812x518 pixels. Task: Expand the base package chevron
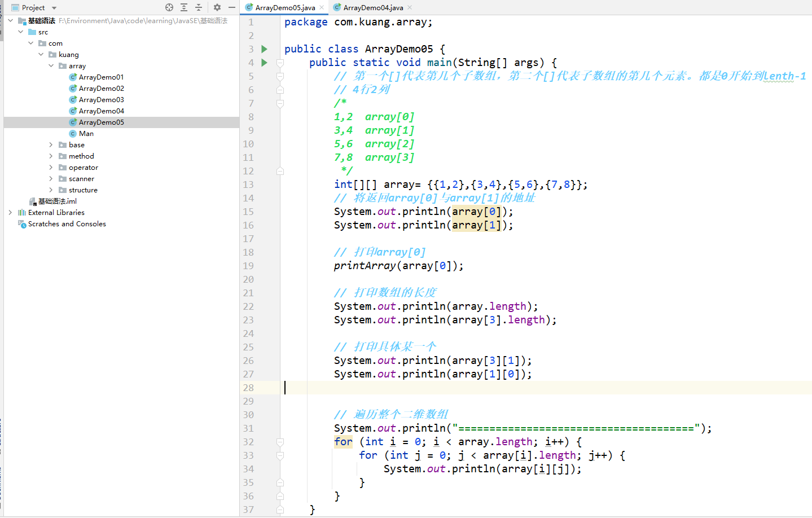(51, 145)
